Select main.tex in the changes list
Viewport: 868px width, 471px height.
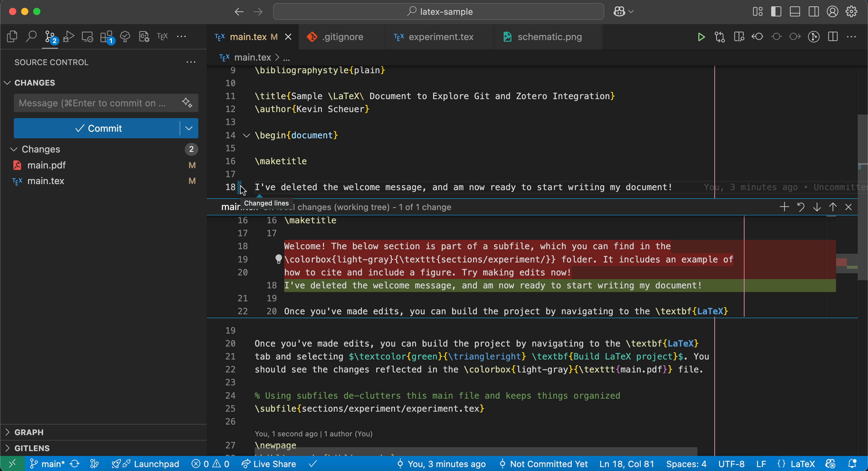(103, 181)
